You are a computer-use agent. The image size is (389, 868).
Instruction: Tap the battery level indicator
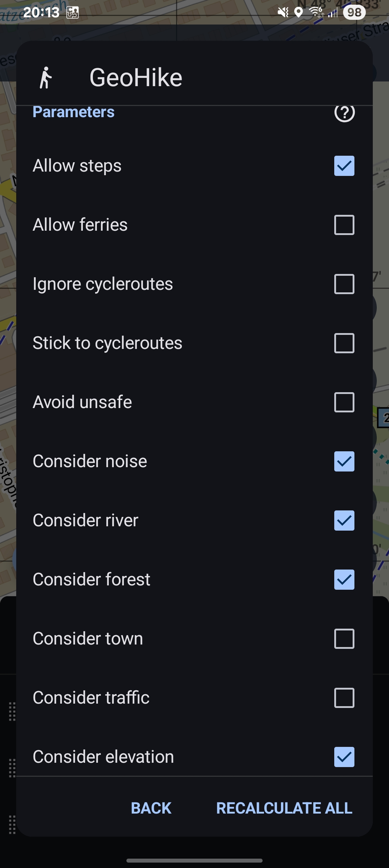(x=354, y=13)
